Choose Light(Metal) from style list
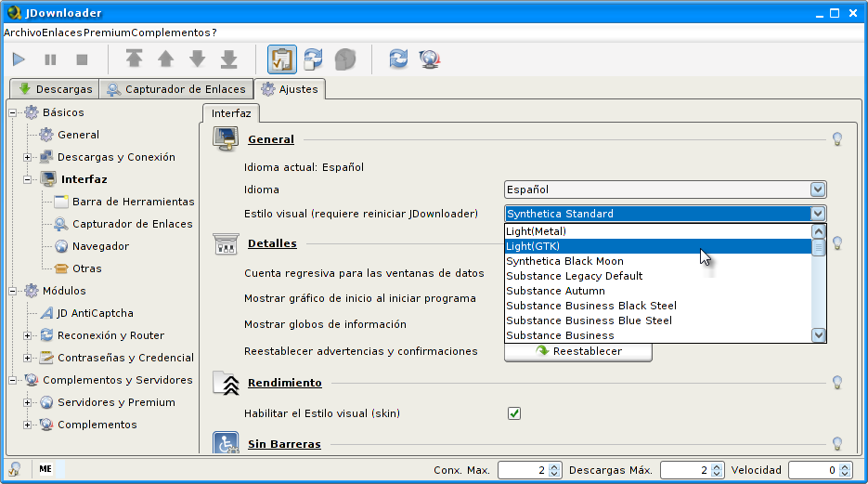The image size is (868, 484). pos(657,231)
